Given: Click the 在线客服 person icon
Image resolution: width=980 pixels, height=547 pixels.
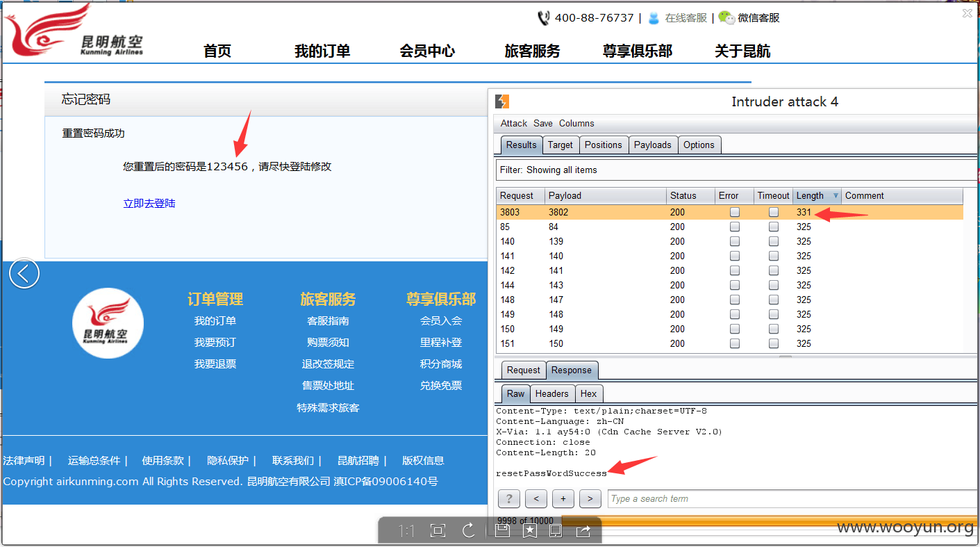Looking at the screenshot, I should (x=654, y=18).
